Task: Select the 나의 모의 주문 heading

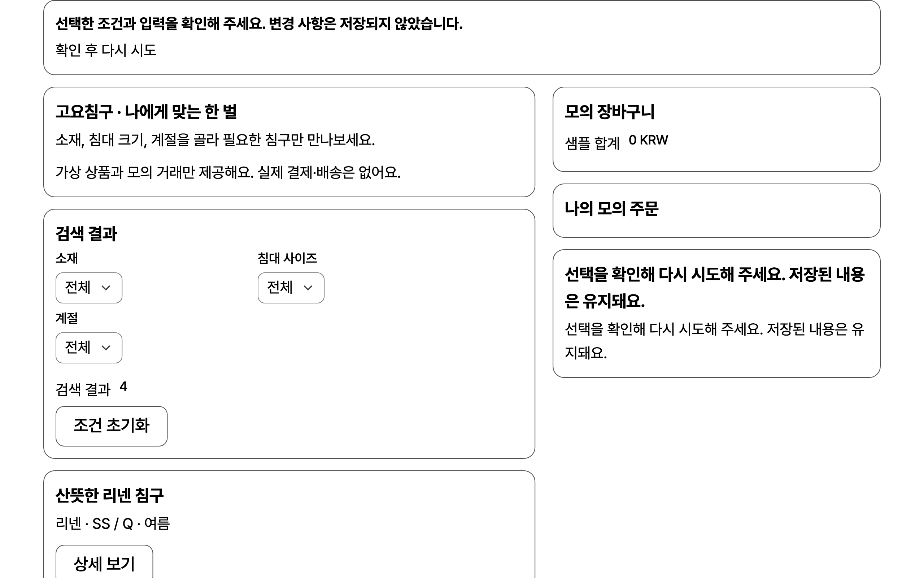Action: [612, 209]
